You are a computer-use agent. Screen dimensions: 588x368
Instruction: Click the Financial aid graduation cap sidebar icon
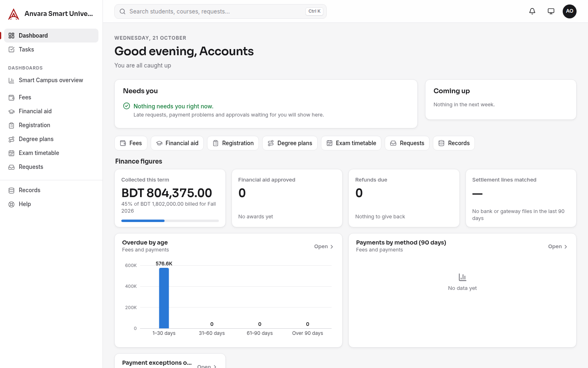(11, 111)
